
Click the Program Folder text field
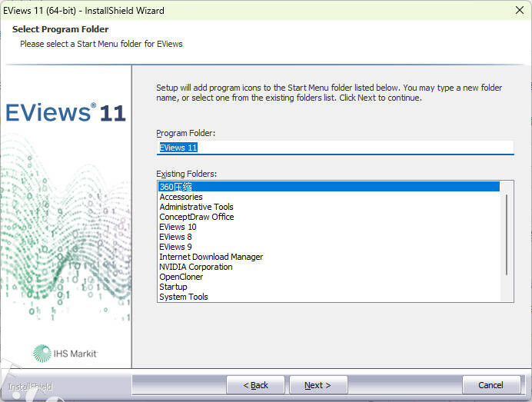334,148
